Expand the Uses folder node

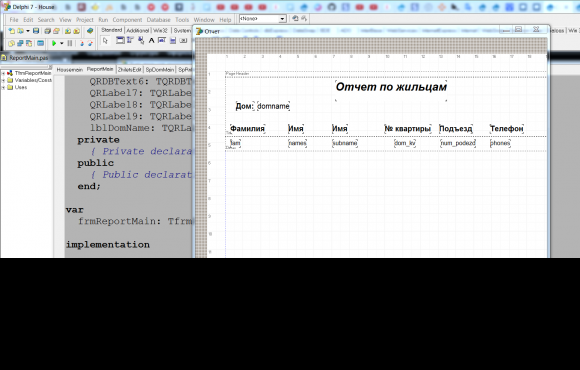point(4,87)
